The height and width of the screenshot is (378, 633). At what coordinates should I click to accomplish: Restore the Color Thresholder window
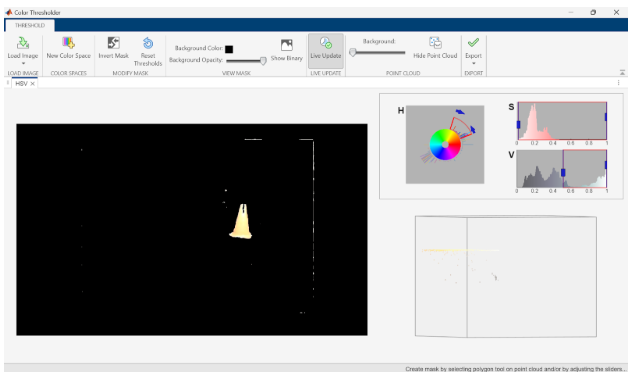coord(593,13)
